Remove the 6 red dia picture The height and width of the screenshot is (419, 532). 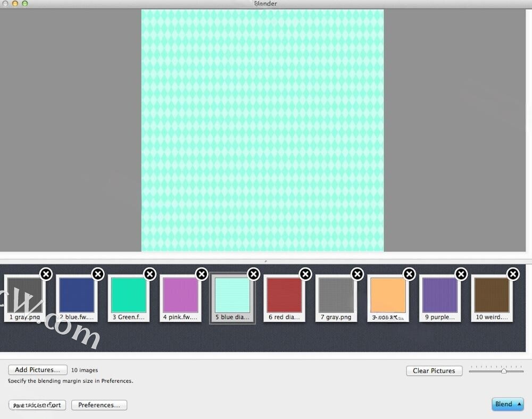coord(306,274)
